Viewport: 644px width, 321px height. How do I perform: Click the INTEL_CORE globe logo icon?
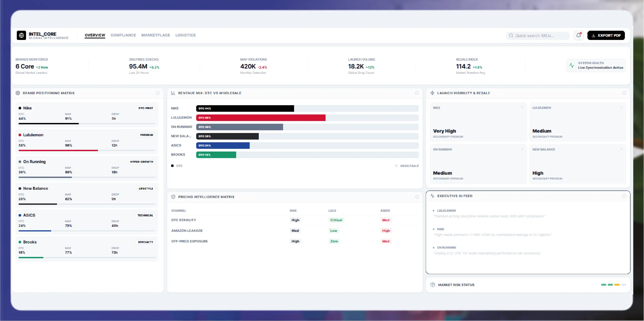pyautogui.click(x=21, y=35)
